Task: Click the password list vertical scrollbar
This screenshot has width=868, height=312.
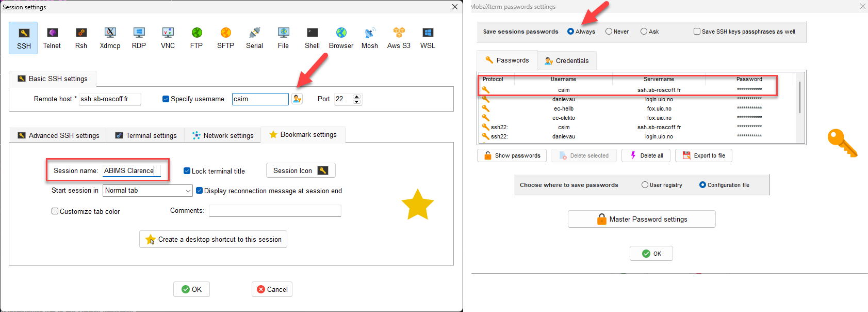Action: (800, 98)
